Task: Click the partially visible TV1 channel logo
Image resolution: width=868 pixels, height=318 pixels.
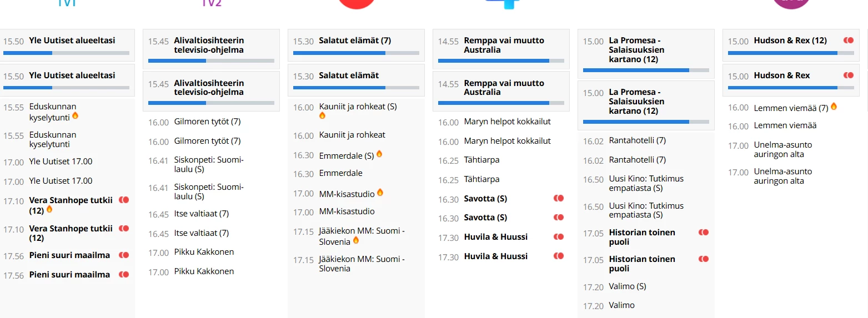Action: coord(66,3)
